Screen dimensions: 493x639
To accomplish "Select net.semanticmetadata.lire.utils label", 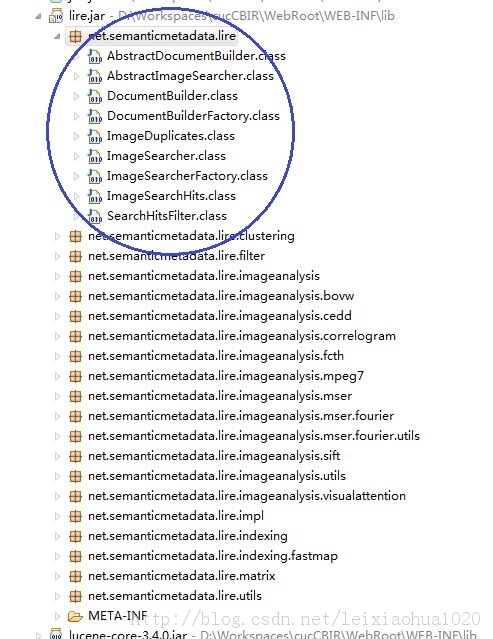I will point(175,595).
